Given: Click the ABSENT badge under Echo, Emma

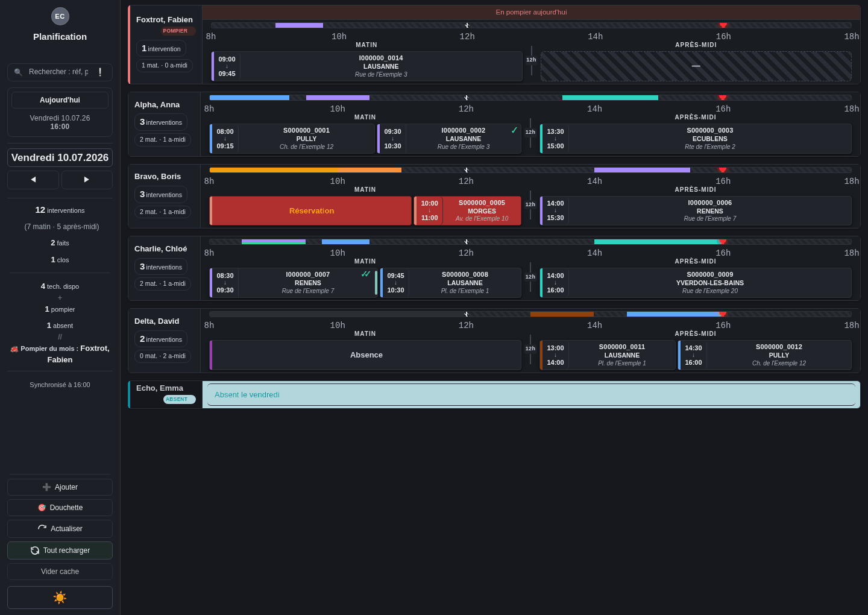Looking at the screenshot, I should coord(180,399).
